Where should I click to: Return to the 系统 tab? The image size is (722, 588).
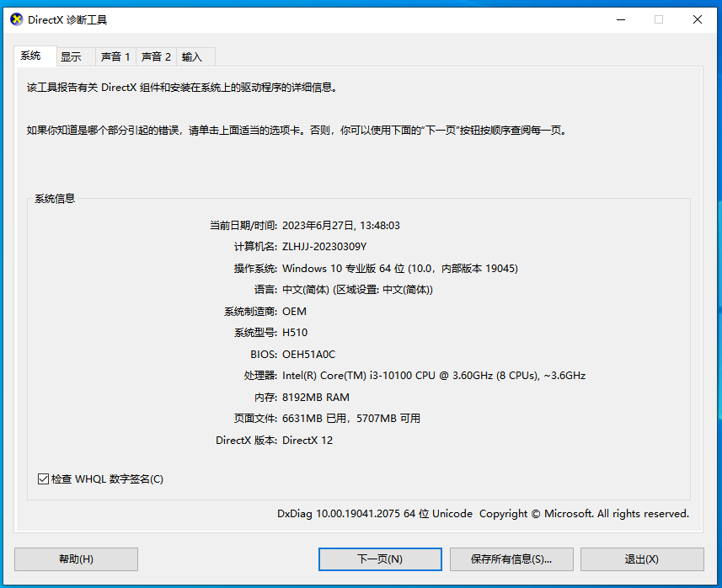(x=34, y=56)
